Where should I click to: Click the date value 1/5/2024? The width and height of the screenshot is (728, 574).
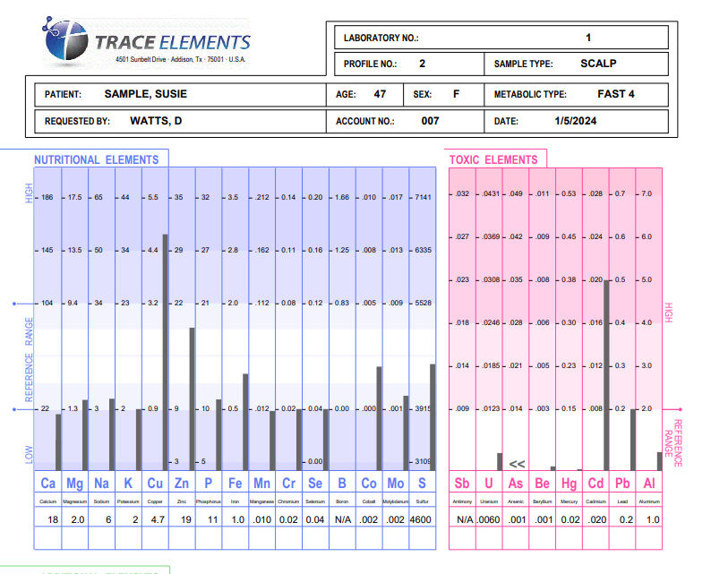pos(575,121)
